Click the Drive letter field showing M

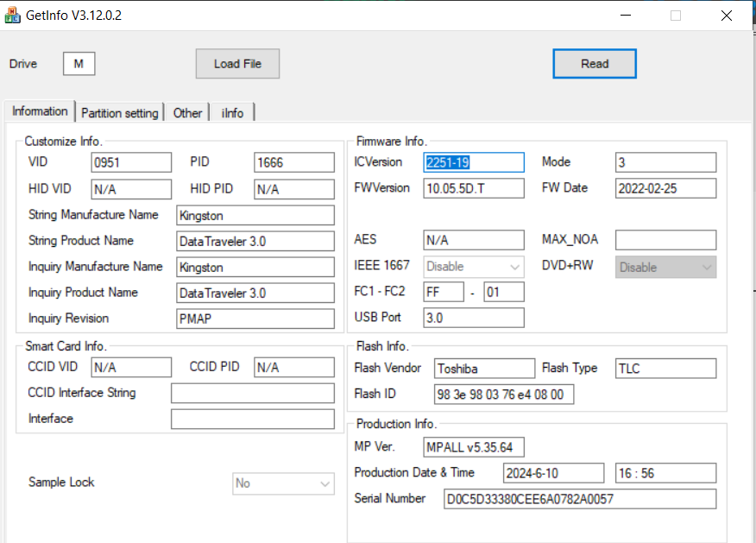(79, 64)
